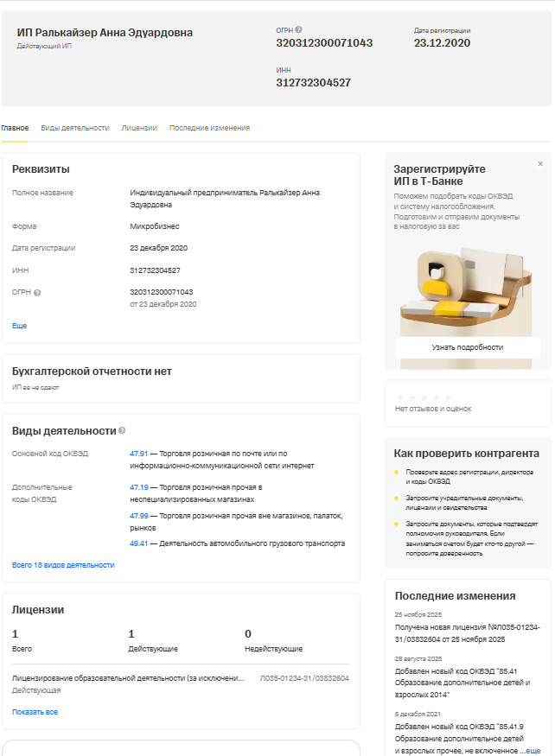Click the help icon next to ОГРН header
The width and height of the screenshot is (555, 756).
coord(298,30)
